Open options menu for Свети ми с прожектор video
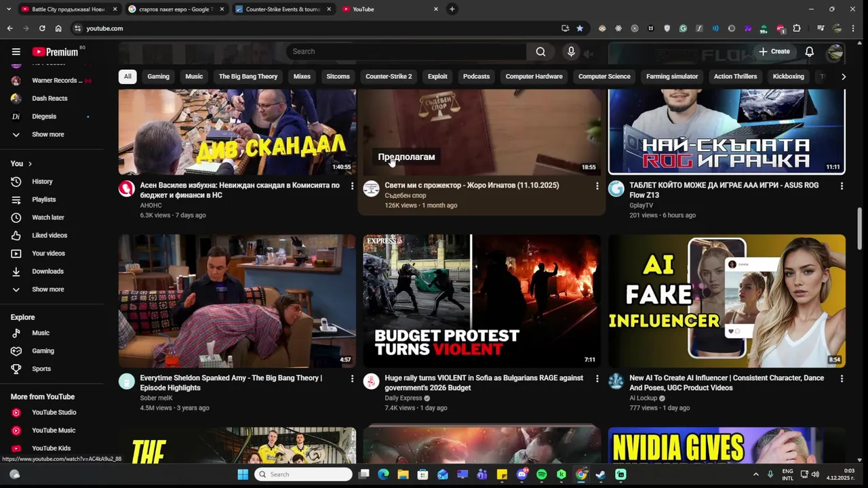Screen dimensions: 868x488 tap(597, 186)
